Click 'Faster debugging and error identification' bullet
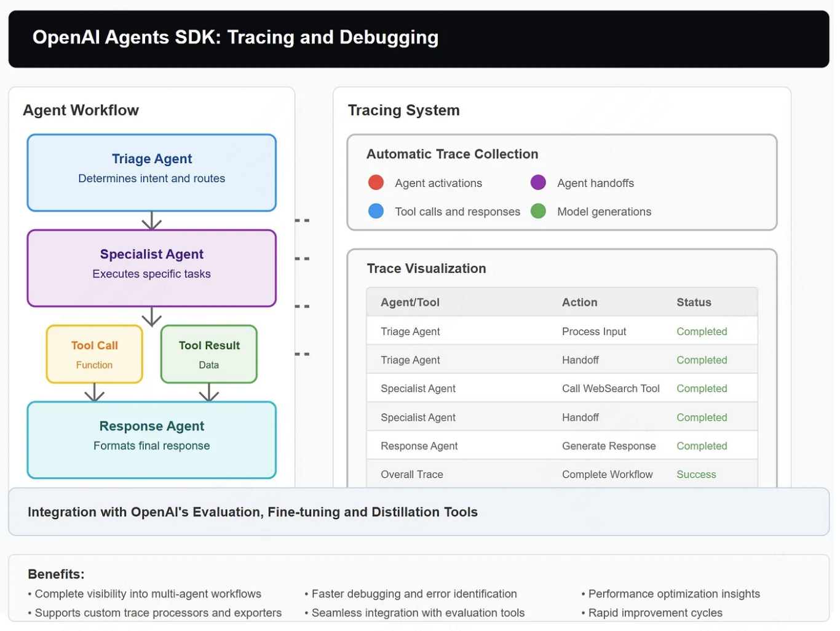Viewport: 840px width, 631px height. (x=410, y=593)
